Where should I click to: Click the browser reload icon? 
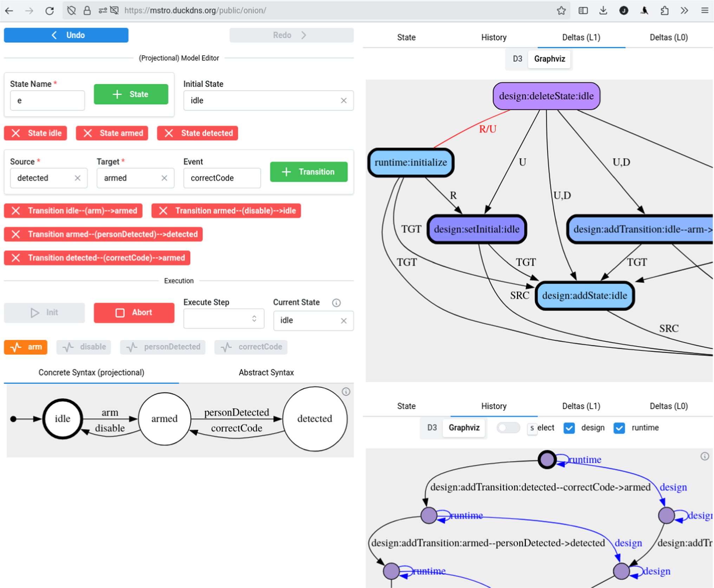tap(50, 11)
